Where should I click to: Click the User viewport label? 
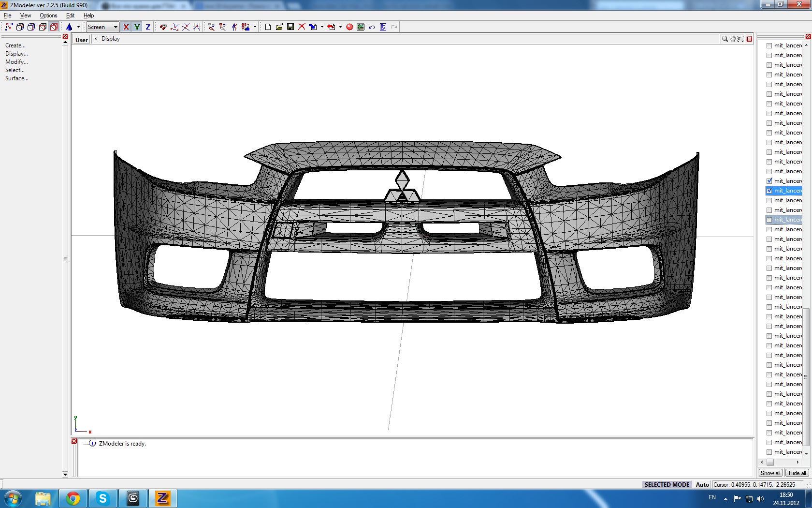click(x=82, y=40)
